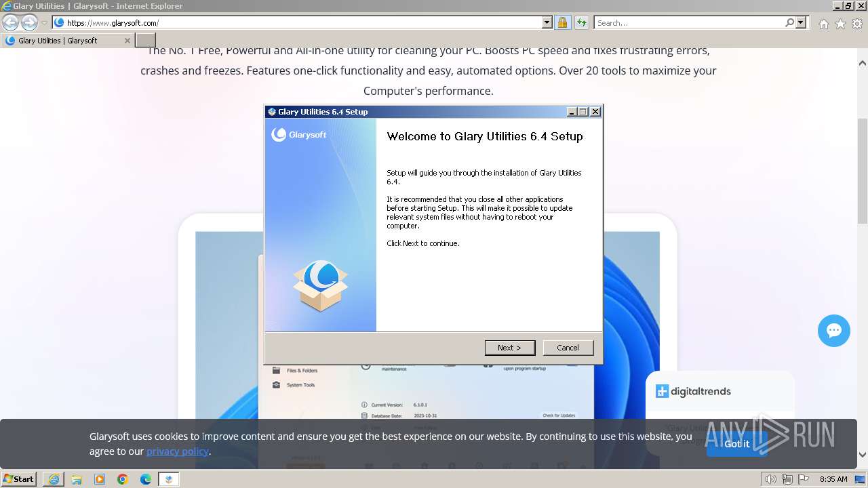Click Got it on cookie banner

point(737,444)
